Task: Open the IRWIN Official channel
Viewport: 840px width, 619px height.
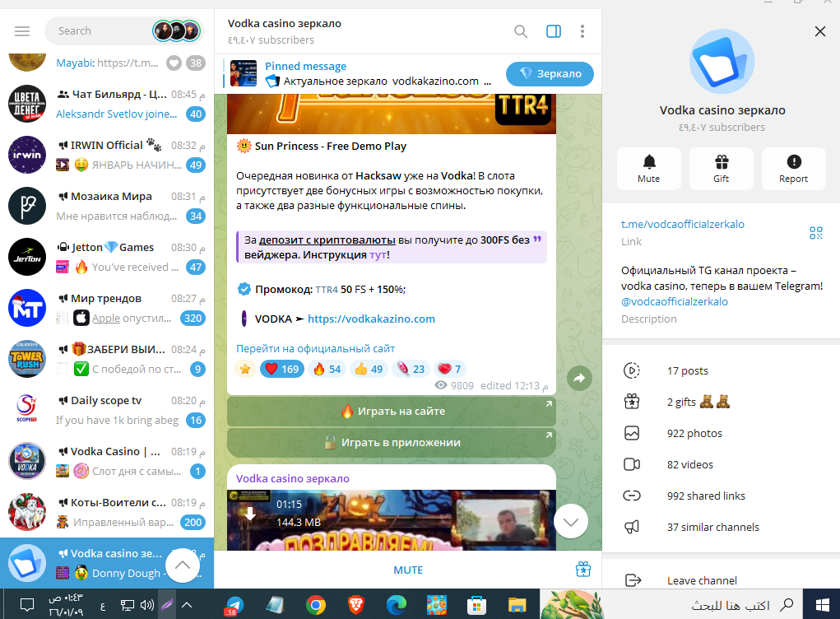Action: 107,155
